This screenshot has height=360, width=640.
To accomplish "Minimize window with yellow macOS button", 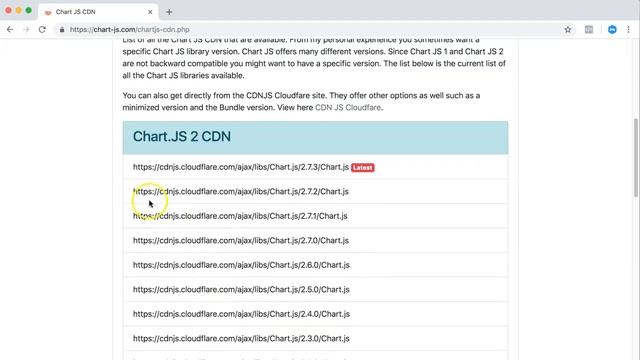I will tap(18, 10).
